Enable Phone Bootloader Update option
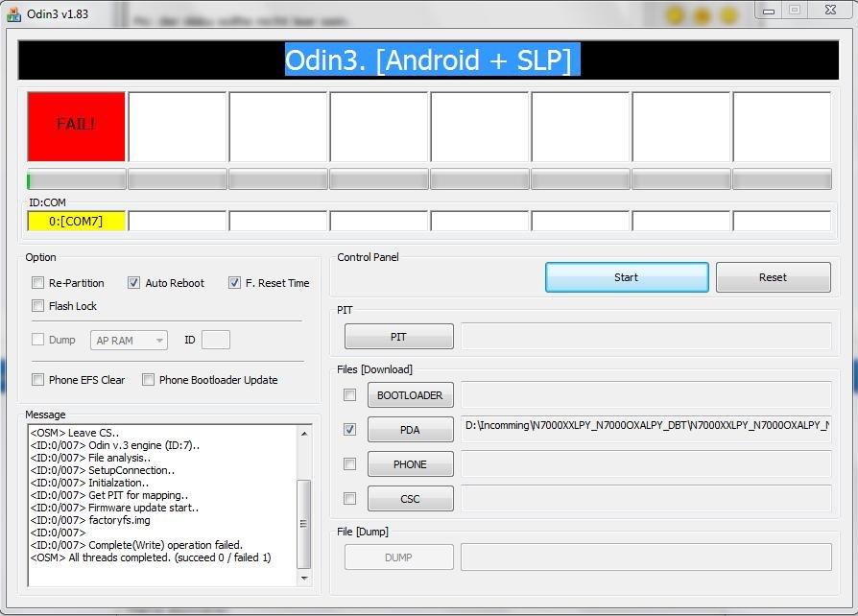This screenshot has width=858, height=616. pos(148,380)
